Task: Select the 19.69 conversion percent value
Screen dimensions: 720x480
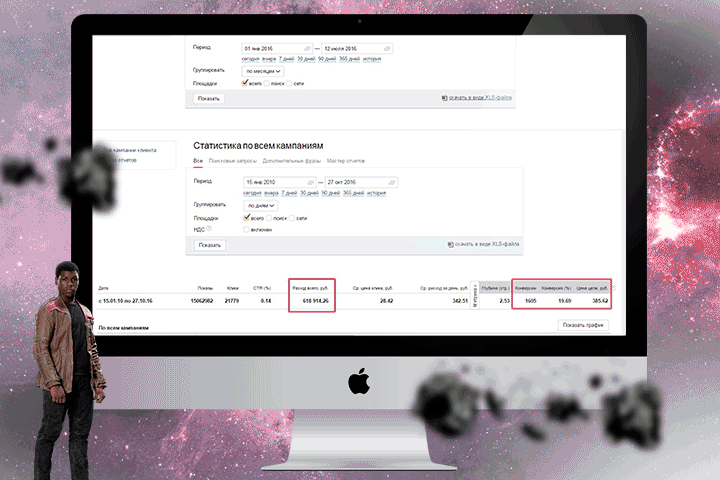Action: tap(565, 301)
